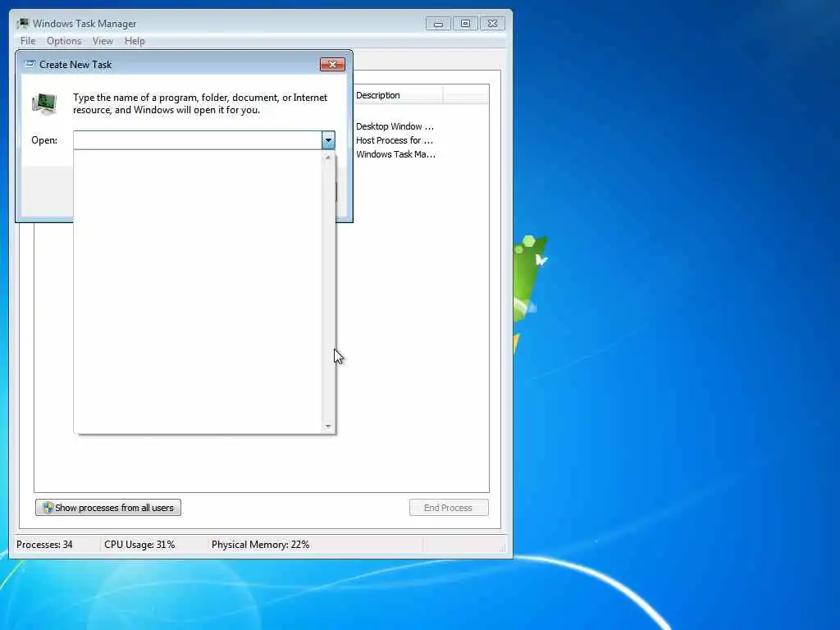Maximize the Windows Task Manager window
The width and height of the screenshot is (840, 630).
click(465, 24)
